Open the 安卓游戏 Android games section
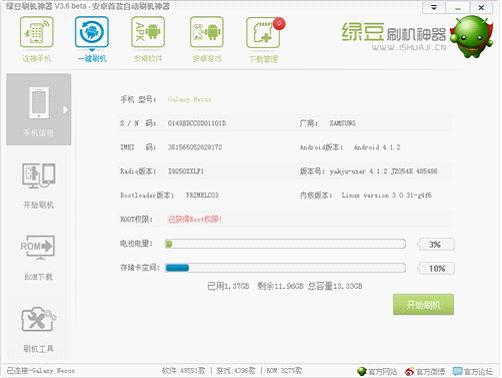This screenshot has height=378, width=502. coord(207,32)
